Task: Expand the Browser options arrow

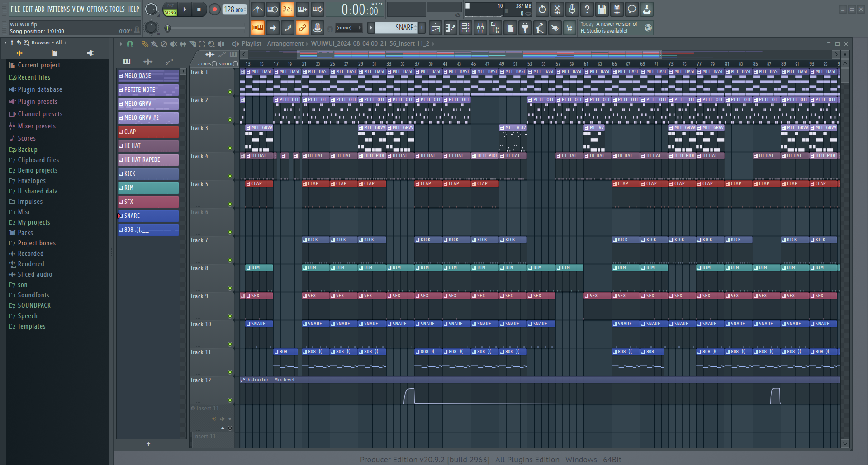Action: (5, 42)
